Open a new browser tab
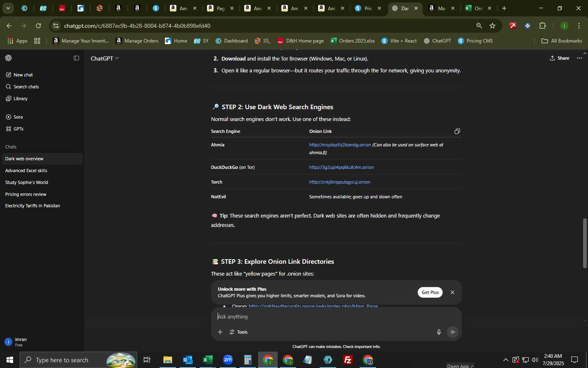This screenshot has height=368, width=588. (x=504, y=8)
